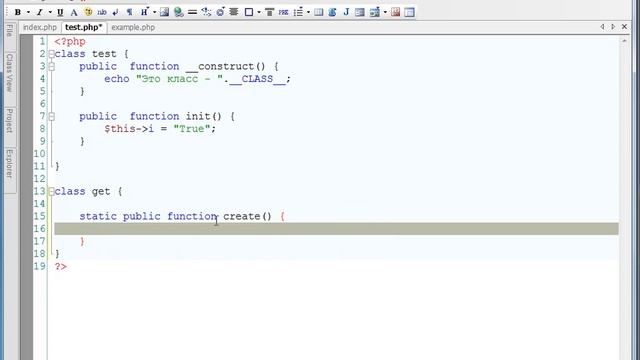
Task: Insert a line break with the return-arrow icon
Action: click(x=116, y=12)
